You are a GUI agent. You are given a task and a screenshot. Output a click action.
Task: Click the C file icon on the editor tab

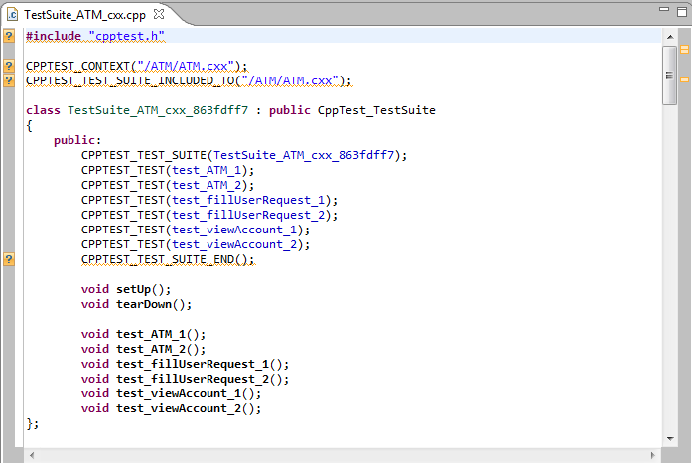pos(12,15)
